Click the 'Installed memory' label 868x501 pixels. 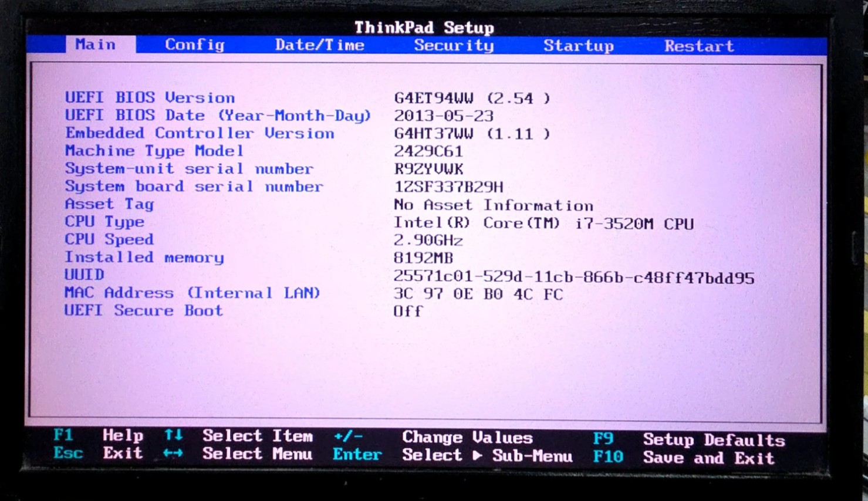(x=144, y=258)
